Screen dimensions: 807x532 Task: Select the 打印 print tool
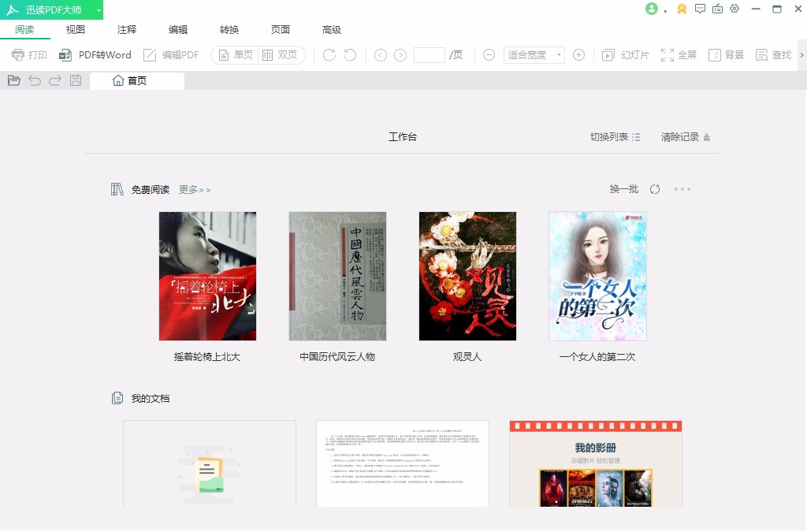pyautogui.click(x=29, y=55)
